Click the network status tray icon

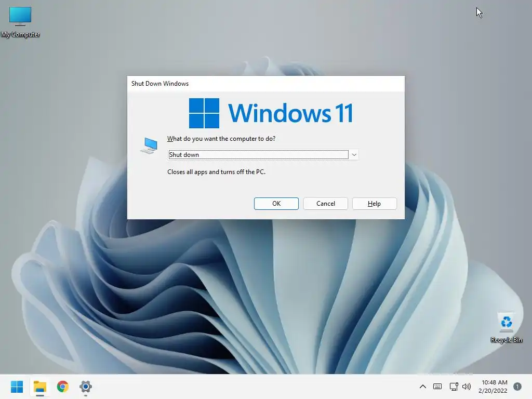[454, 387]
